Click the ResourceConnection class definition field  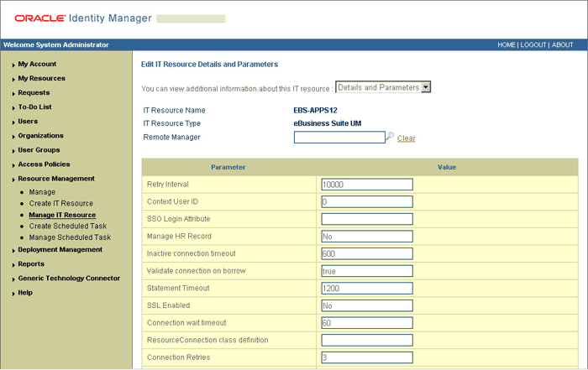367,340
